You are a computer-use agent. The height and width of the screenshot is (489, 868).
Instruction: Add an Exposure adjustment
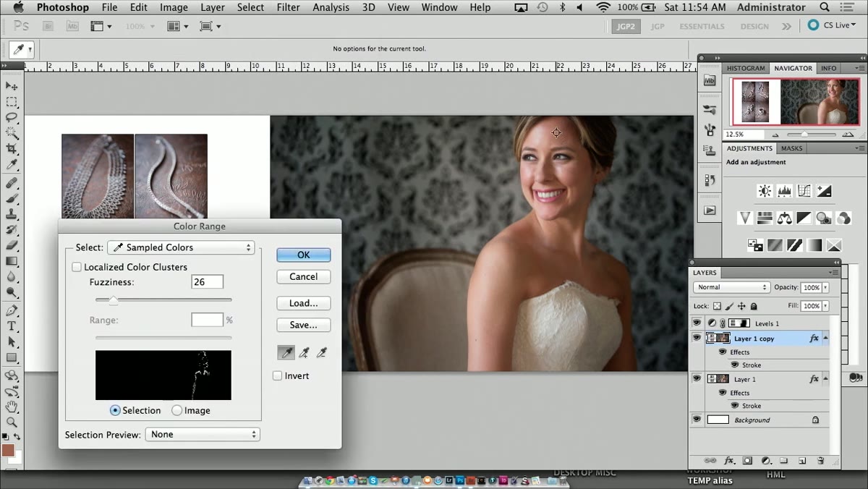tap(823, 191)
